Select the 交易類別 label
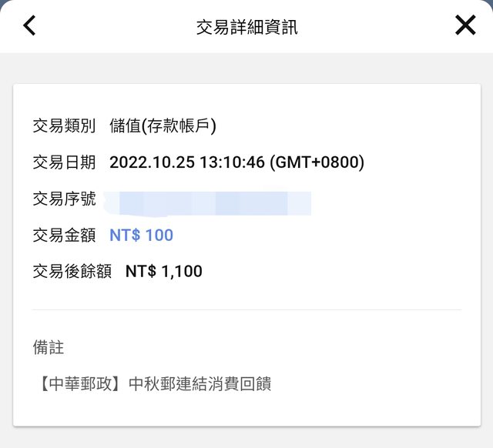The width and height of the screenshot is (493, 448). (x=64, y=126)
